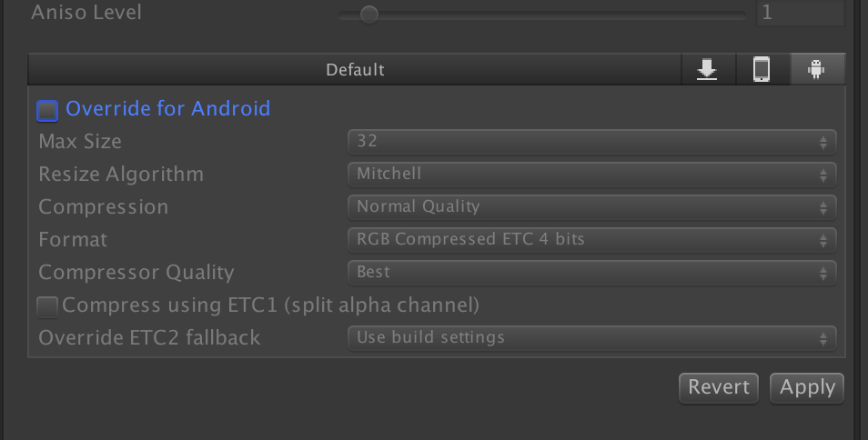Click the Aniso Level value field

(x=801, y=14)
